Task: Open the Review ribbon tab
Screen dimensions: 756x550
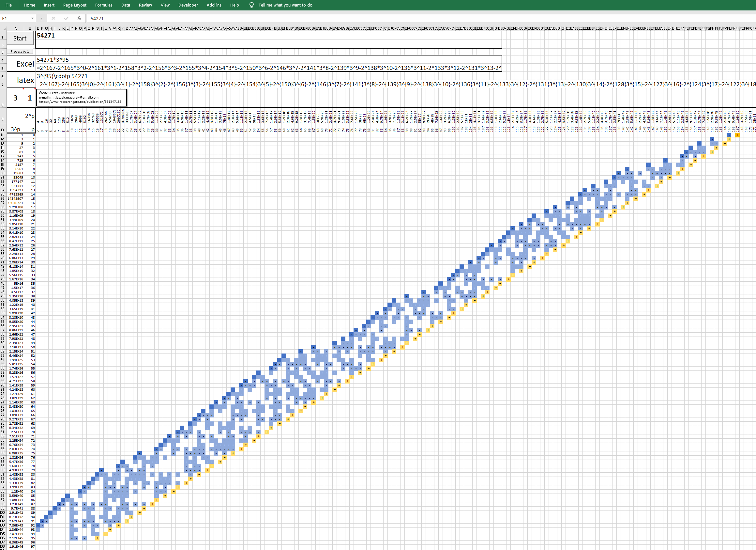Action: [145, 5]
